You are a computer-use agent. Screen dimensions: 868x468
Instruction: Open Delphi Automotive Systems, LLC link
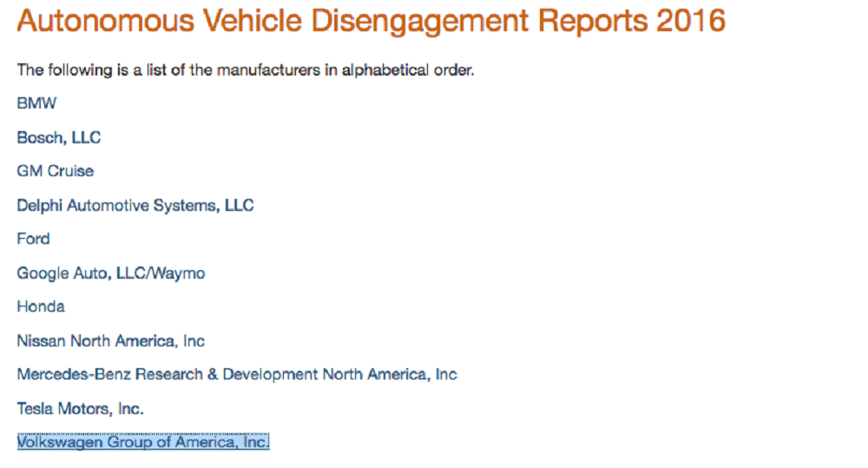click(135, 206)
